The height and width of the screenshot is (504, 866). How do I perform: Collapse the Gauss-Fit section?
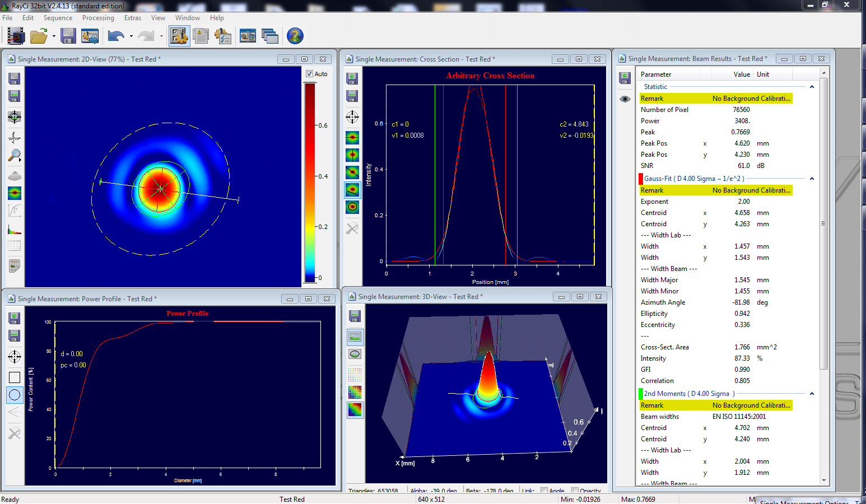812,179
